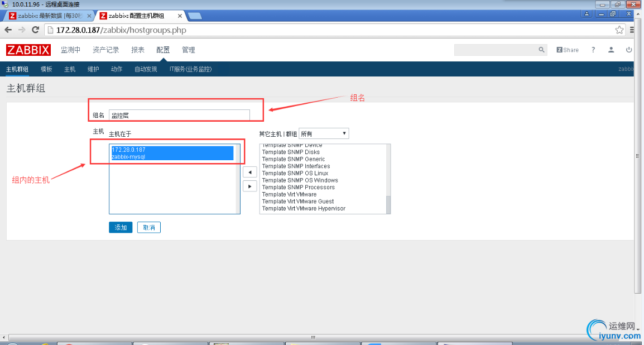Click the 组名 input field
The image size is (644, 345).
point(179,116)
